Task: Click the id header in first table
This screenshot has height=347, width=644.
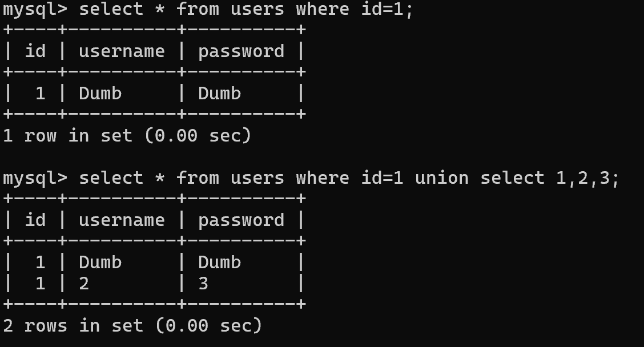Action: point(35,51)
